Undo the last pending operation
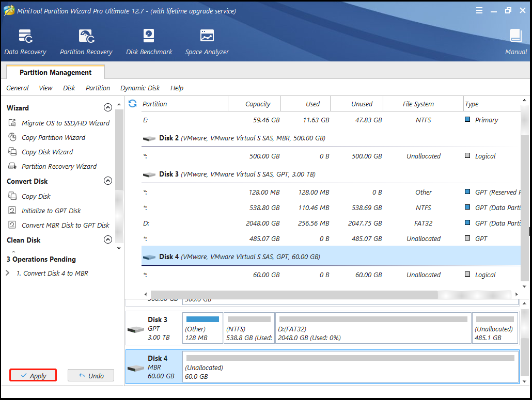 pyautogui.click(x=91, y=375)
